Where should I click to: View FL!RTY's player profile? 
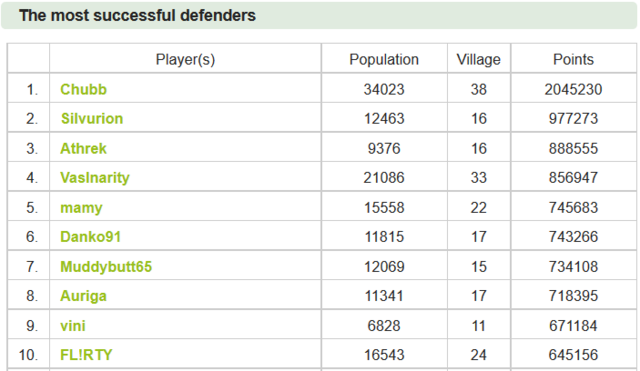pos(86,355)
